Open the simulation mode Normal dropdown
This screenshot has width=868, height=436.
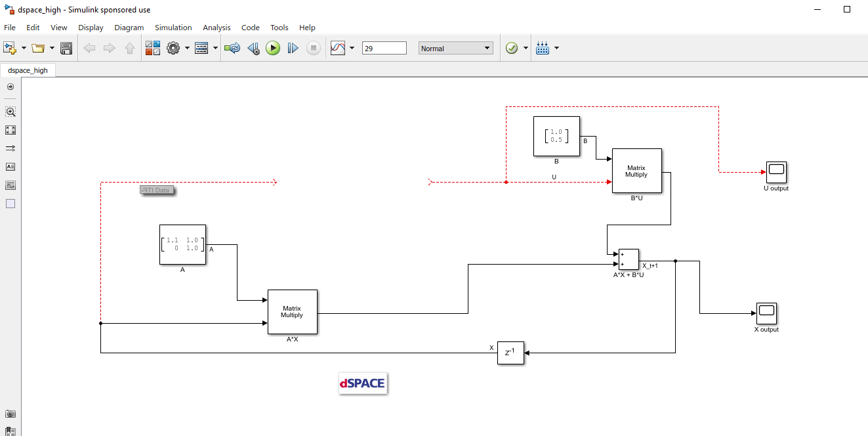point(455,48)
